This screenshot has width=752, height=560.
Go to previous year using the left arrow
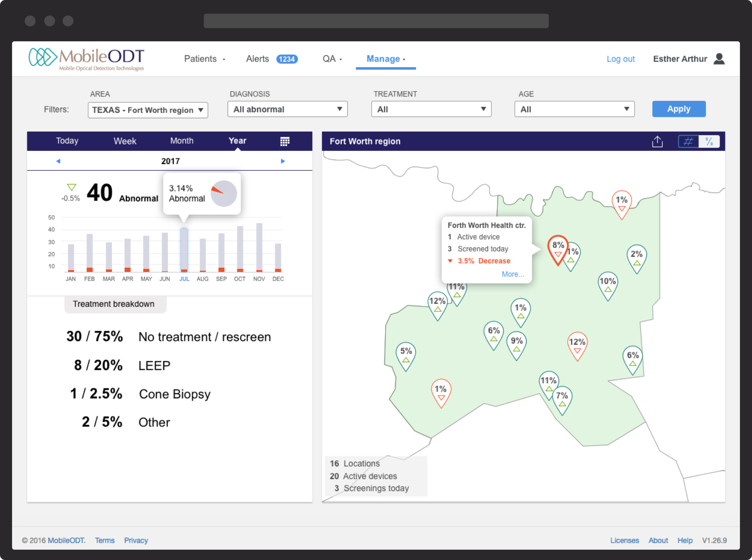[x=58, y=161]
